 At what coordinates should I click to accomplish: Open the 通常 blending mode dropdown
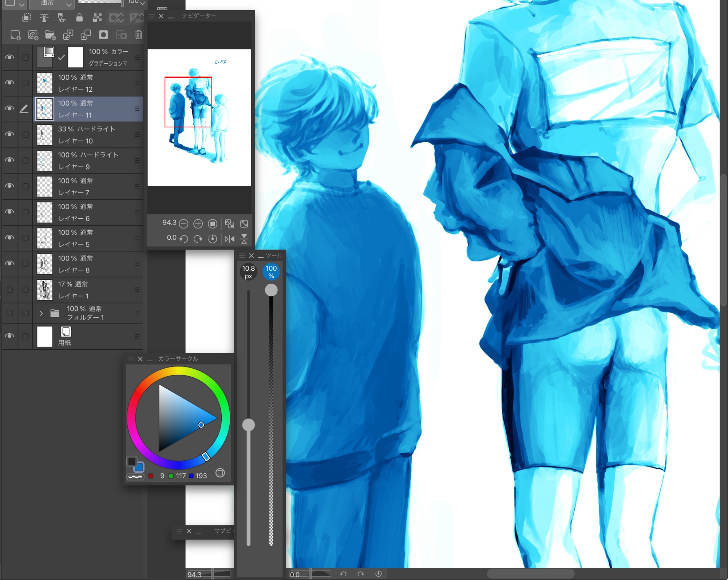52,4
